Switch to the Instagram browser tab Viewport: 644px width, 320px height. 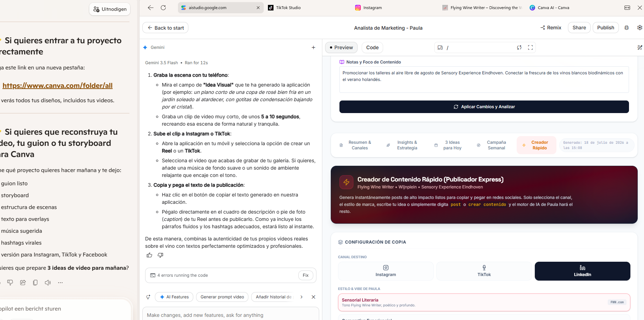369,8
